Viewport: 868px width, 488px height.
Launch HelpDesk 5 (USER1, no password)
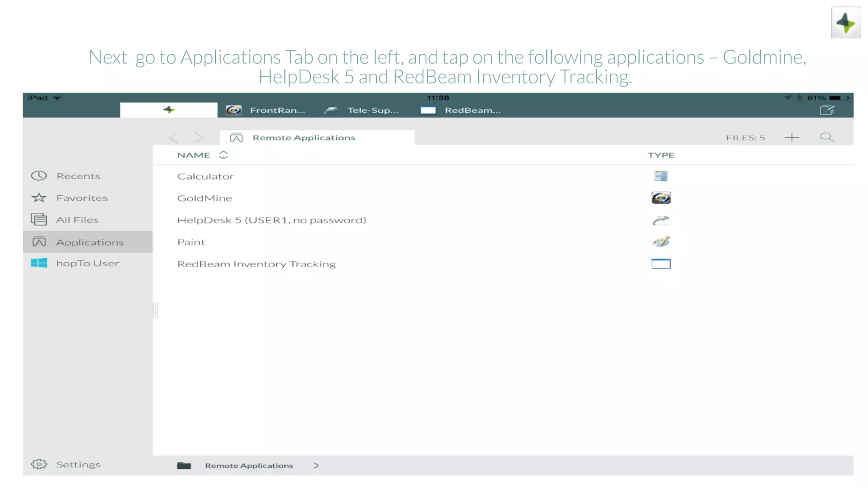[x=503, y=220]
